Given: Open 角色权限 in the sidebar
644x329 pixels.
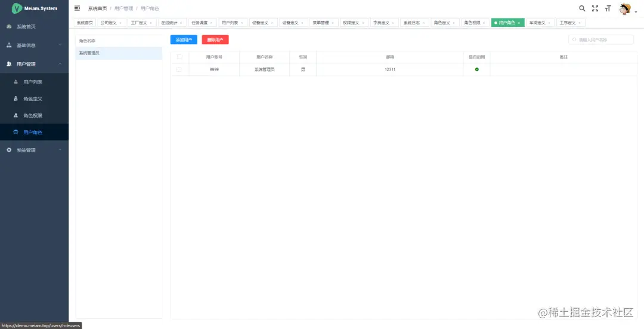Looking at the screenshot, I should (x=34, y=116).
